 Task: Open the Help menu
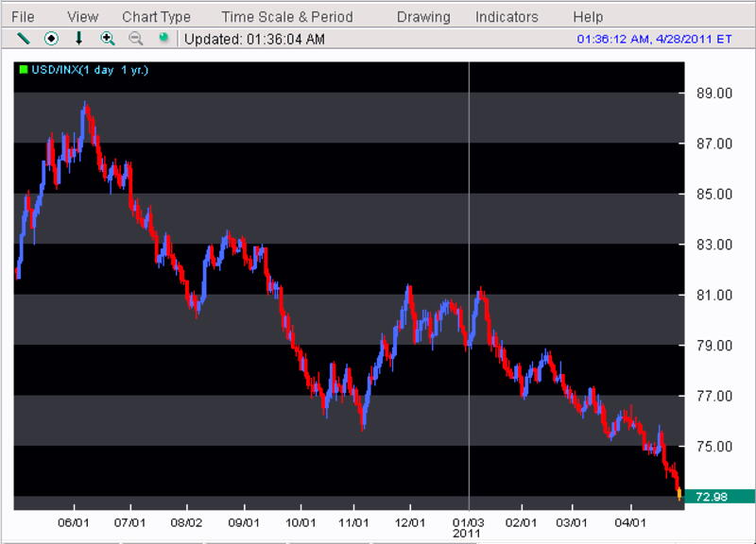588,17
